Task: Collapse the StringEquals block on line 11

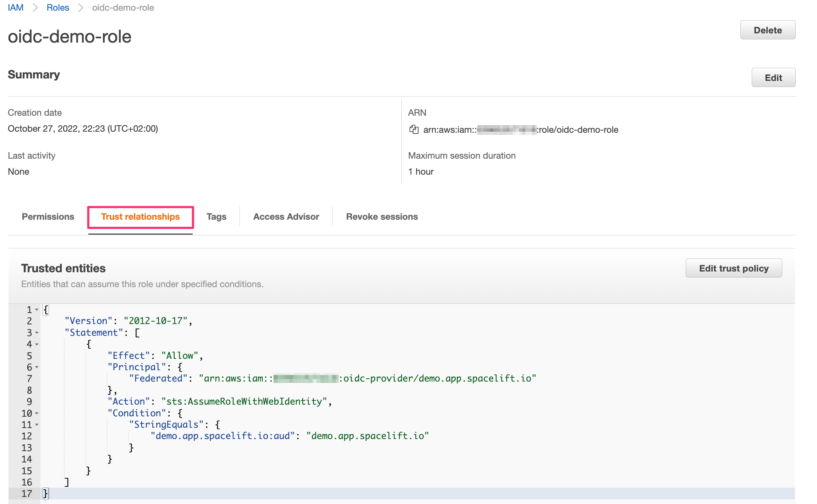Action: [37, 425]
